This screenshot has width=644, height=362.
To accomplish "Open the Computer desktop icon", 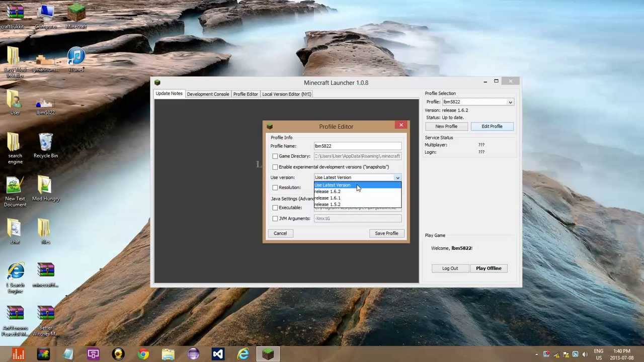I will 46,17.
